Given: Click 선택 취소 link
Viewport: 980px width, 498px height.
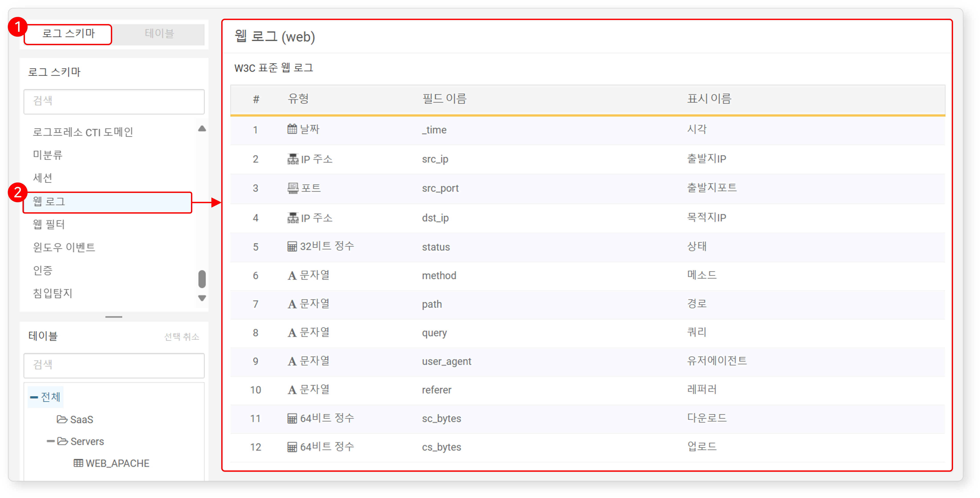Looking at the screenshot, I should pos(181,337).
